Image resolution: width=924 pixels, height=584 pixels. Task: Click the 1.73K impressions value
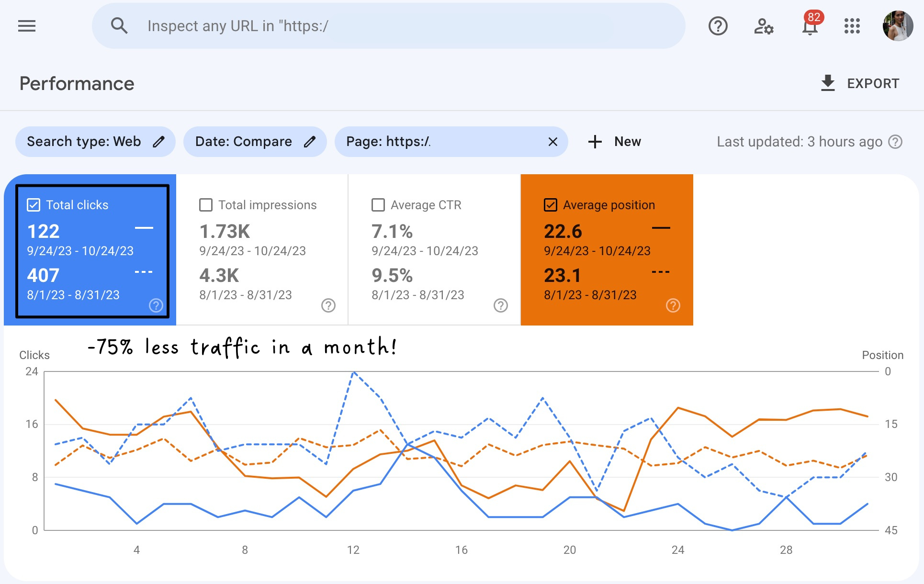click(225, 232)
